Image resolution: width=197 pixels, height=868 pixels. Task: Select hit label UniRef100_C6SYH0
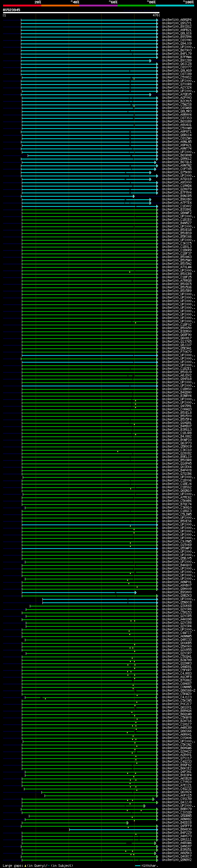pyautogui.click(x=176, y=40)
